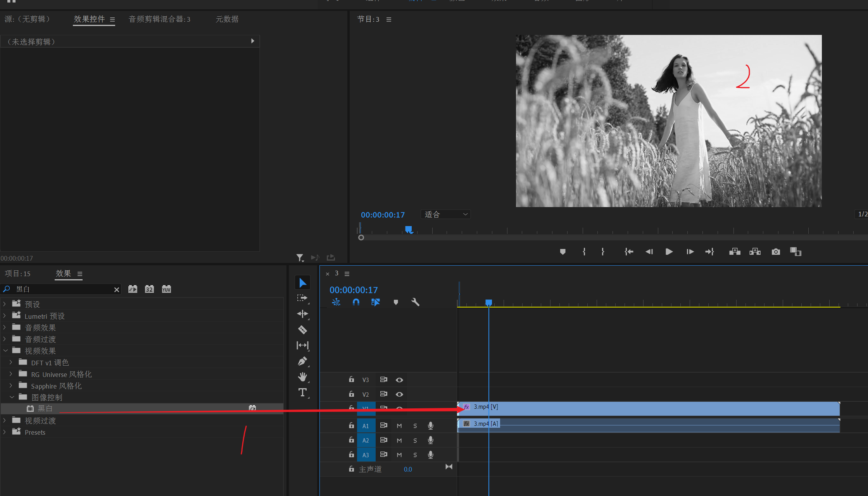Step back one frame
Viewport: 868px width, 496px height.
coord(649,252)
